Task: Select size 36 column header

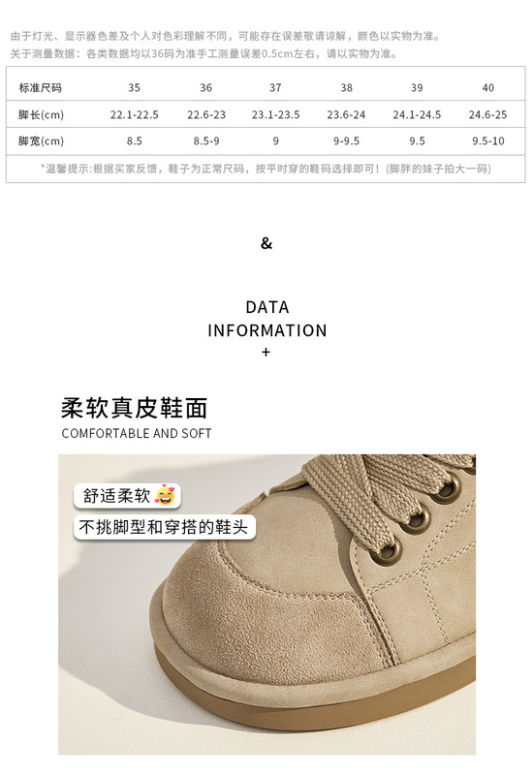Action: tap(205, 87)
